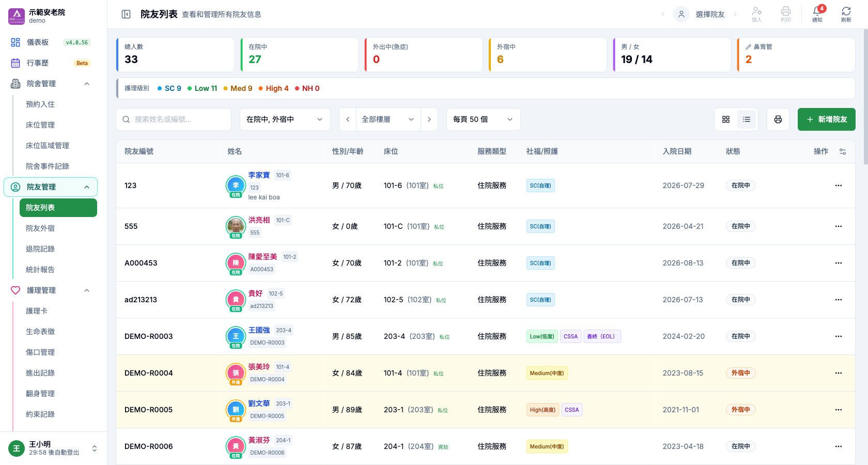Viewport: 868px width, 465px height.
Task: Click 新增院友 button
Action: coord(827,119)
